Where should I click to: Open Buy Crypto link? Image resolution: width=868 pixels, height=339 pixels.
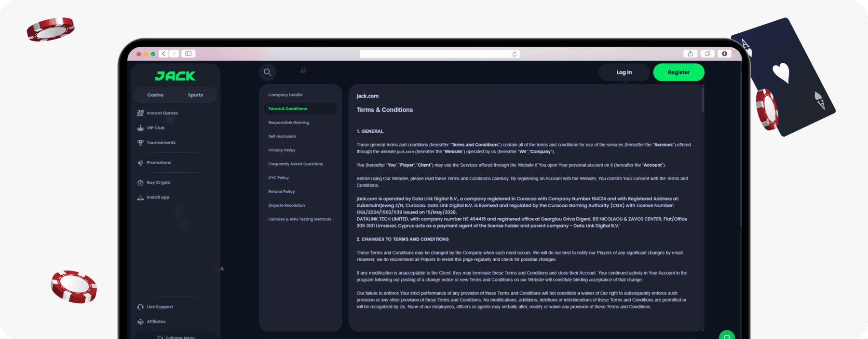tap(159, 183)
